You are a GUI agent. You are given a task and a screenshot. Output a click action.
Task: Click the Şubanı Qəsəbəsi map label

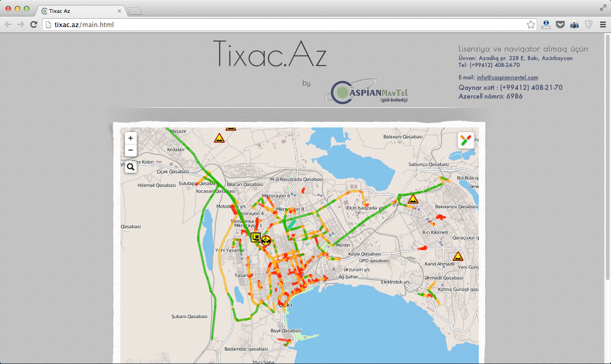coord(189,316)
